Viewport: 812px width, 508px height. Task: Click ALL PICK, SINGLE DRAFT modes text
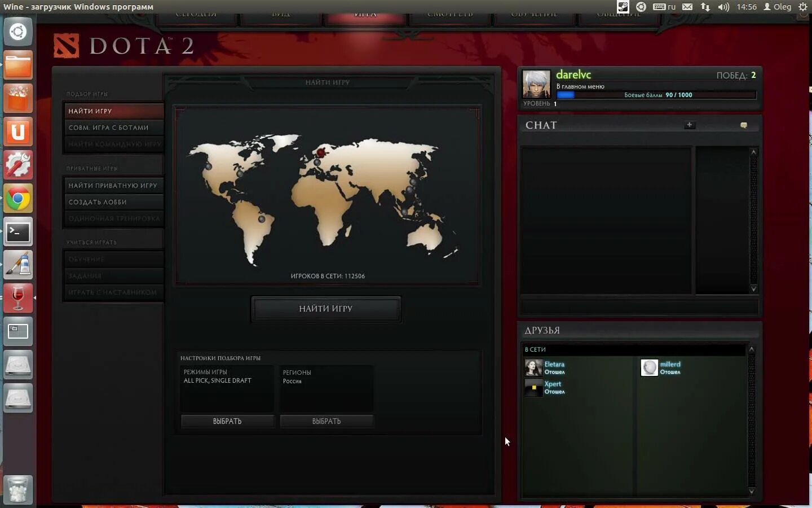pyautogui.click(x=218, y=380)
